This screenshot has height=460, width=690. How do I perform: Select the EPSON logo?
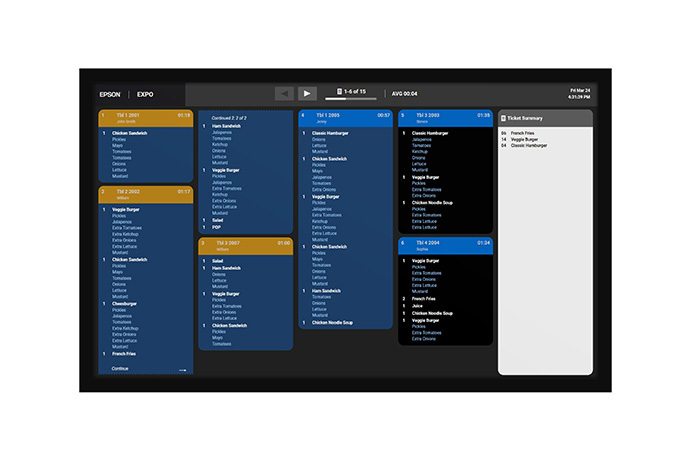(110, 94)
